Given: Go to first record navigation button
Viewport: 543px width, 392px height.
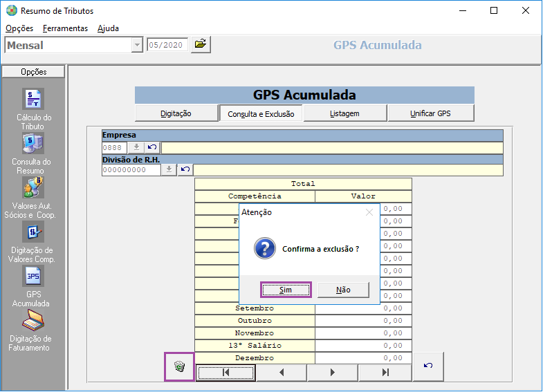Looking at the screenshot, I should point(226,373).
